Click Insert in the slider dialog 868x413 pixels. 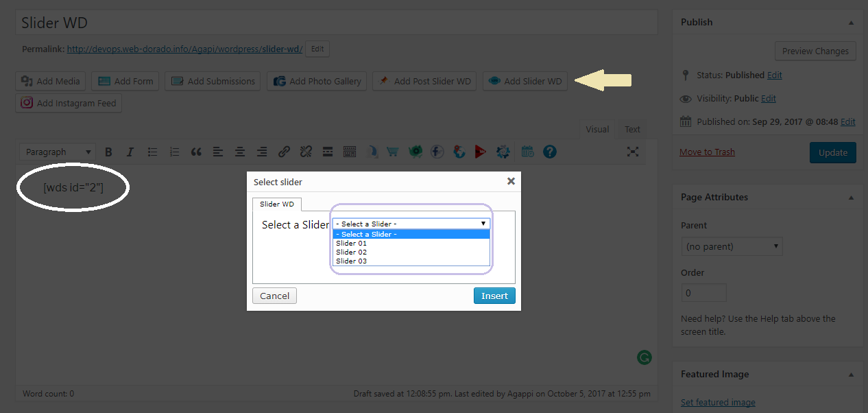(x=494, y=296)
